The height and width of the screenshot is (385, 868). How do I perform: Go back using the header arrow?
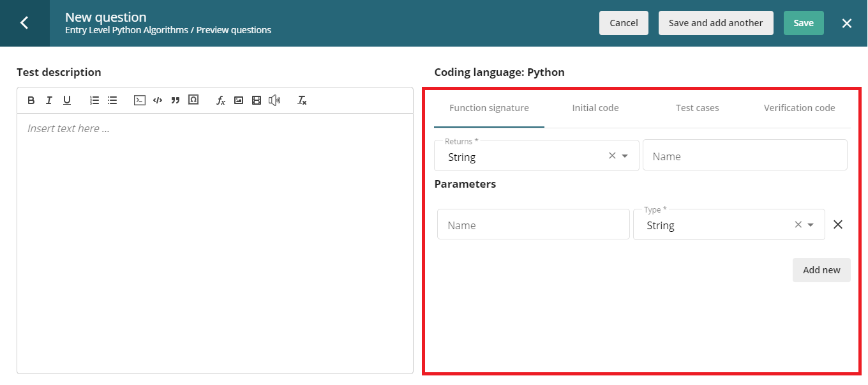24,23
